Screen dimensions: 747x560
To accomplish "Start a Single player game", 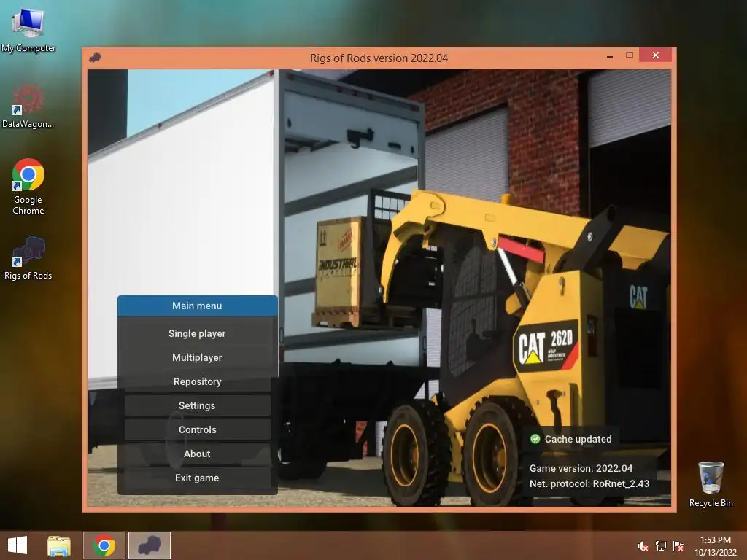I will [x=197, y=333].
